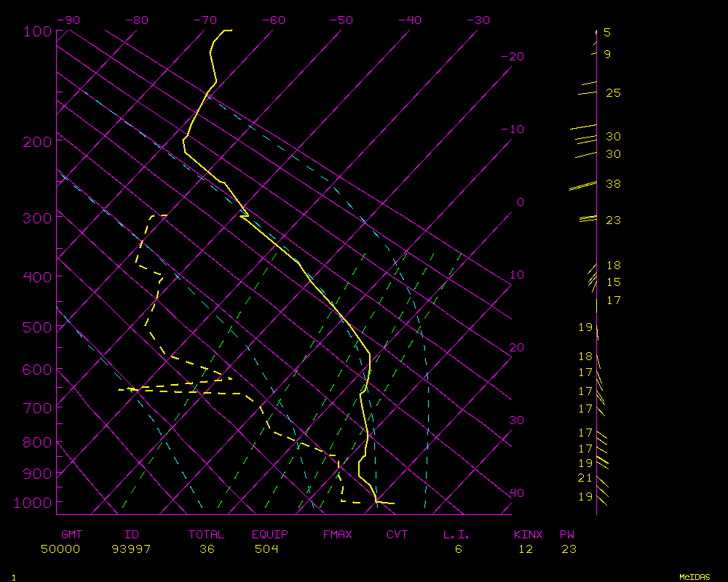
Task: Click the L.I. header label
Action: (x=456, y=535)
